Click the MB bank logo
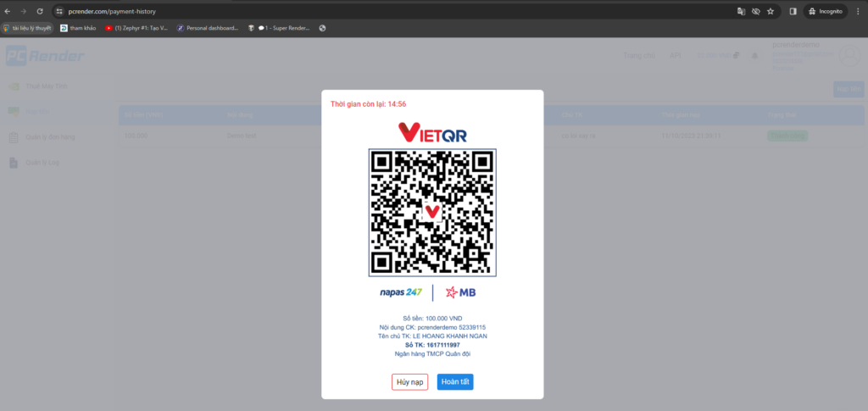Screen dimensions: 868x411 pyautogui.click(x=460, y=292)
